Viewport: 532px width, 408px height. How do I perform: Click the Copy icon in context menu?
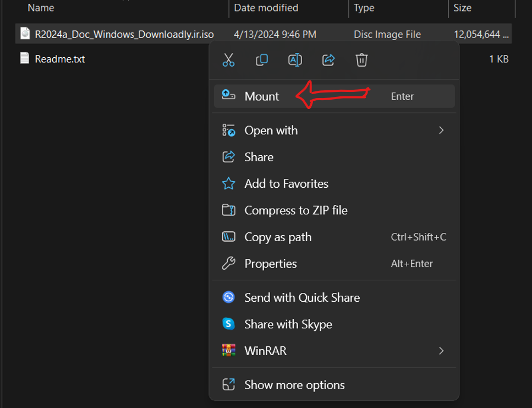(x=261, y=60)
